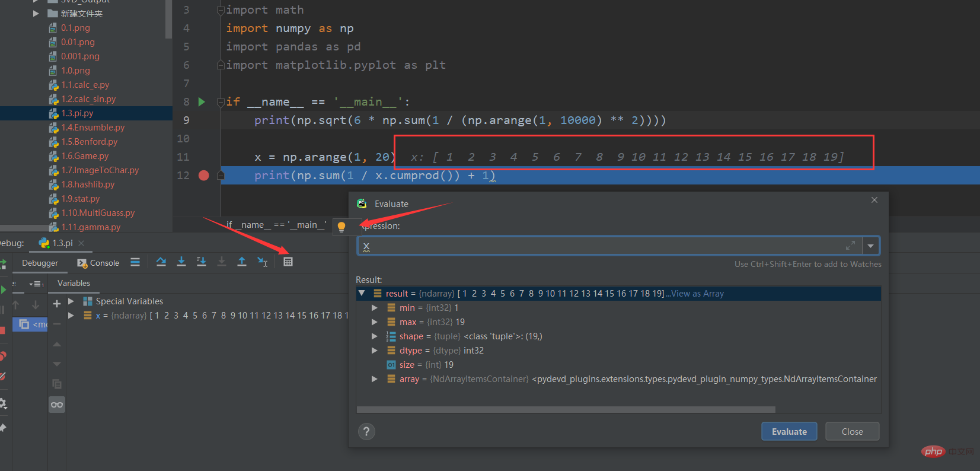Open 1.11.gamma.py file
The width and height of the screenshot is (980, 471).
click(x=91, y=227)
